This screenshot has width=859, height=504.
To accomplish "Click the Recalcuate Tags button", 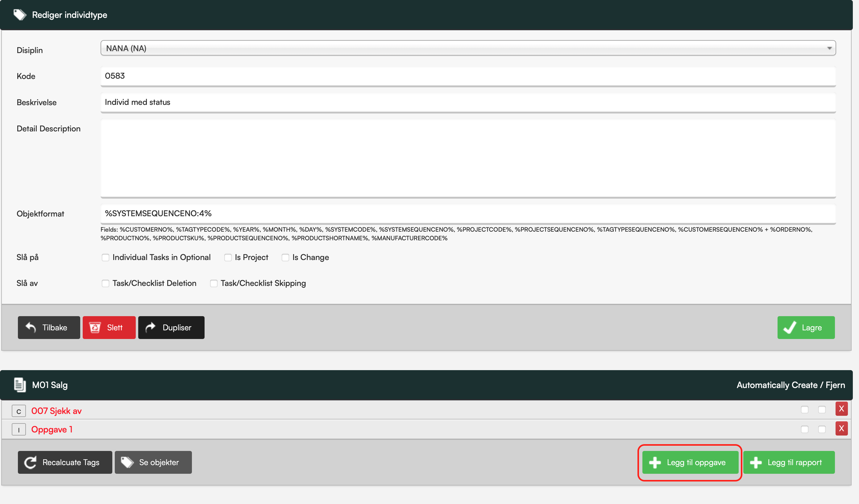I will 65,462.
